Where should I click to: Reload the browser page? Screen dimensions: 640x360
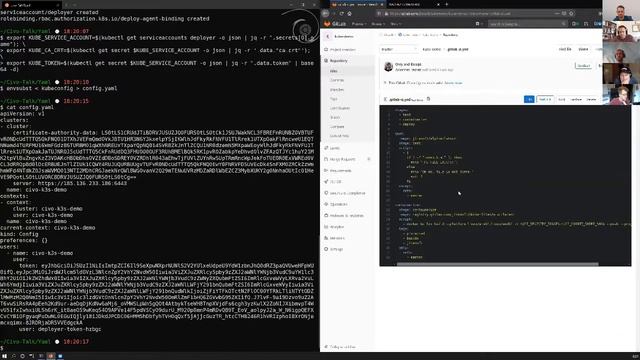tap(341, 13)
